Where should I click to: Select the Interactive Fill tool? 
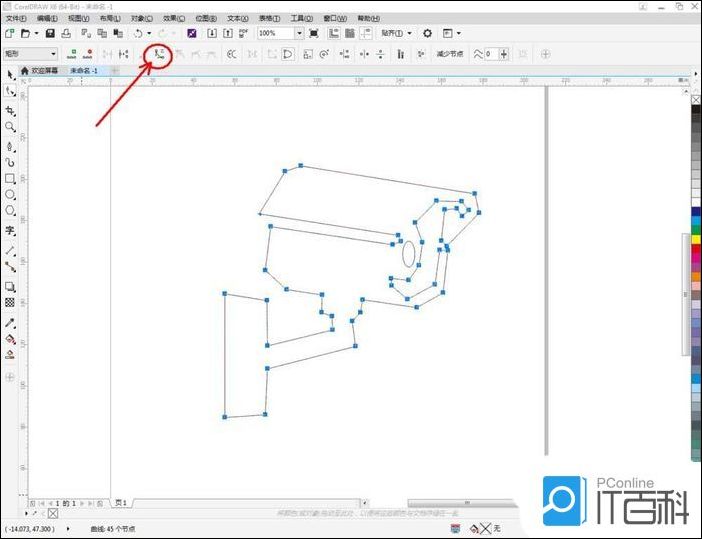(10, 339)
